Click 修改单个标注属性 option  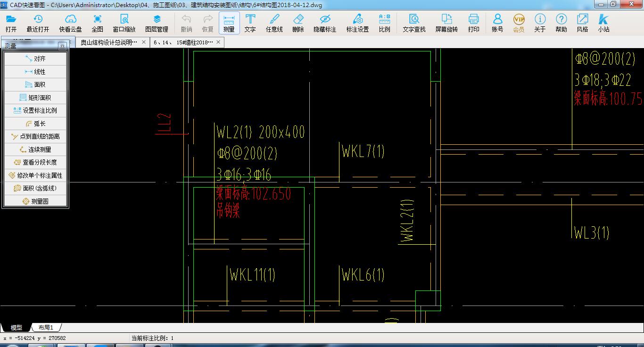coord(35,175)
